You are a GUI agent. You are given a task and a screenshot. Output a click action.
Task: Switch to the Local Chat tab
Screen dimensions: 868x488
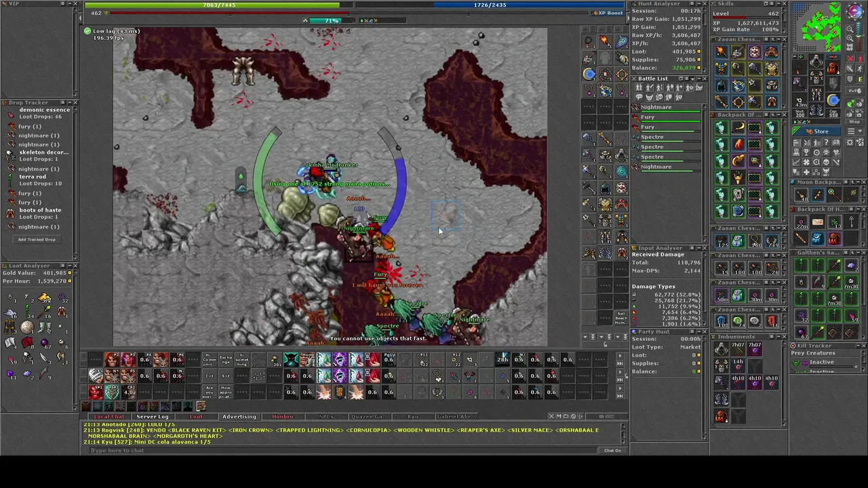point(109,416)
